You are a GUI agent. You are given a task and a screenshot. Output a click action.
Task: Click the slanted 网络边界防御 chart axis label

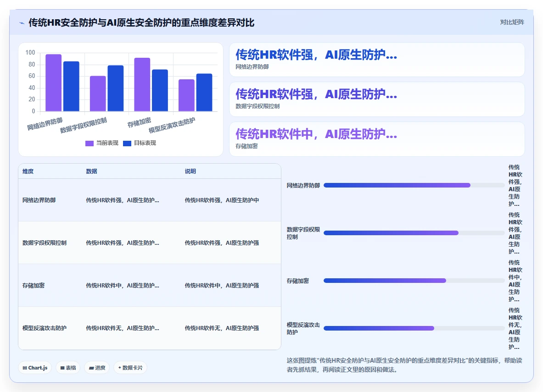pos(45,124)
